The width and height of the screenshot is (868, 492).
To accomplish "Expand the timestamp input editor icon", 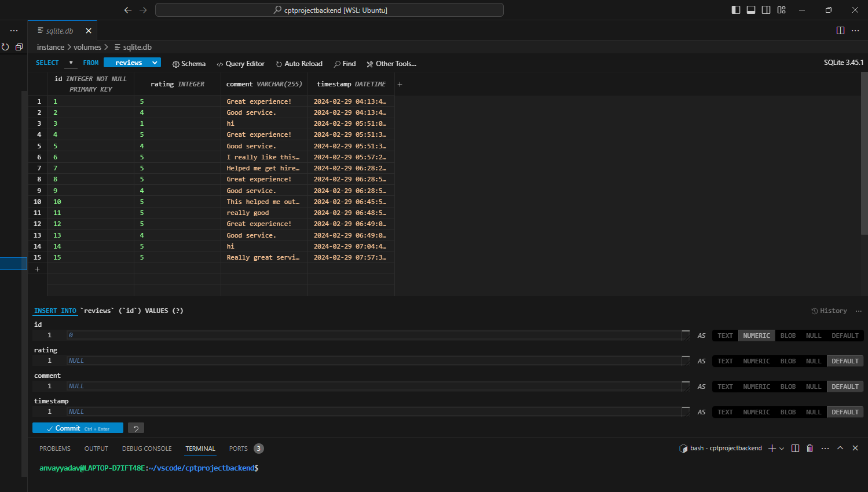I will point(686,411).
